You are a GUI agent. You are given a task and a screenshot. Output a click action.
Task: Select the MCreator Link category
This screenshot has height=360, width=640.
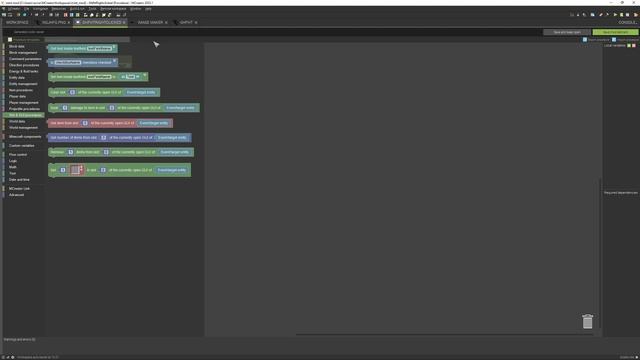click(19, 189)
